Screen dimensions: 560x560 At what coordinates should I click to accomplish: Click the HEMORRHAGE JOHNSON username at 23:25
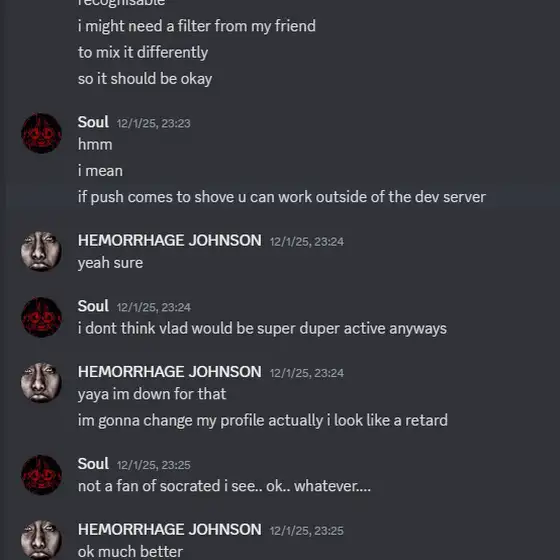pos(170,530)
